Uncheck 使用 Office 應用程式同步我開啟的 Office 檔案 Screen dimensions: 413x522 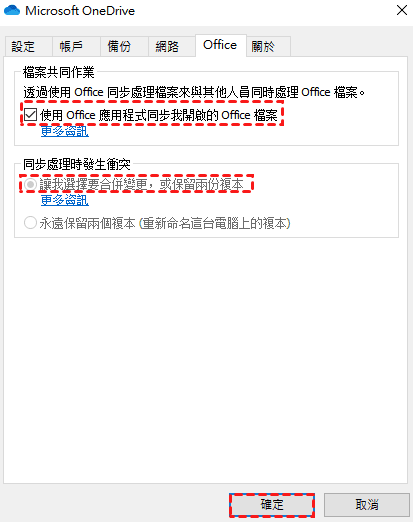pos(30,115)
